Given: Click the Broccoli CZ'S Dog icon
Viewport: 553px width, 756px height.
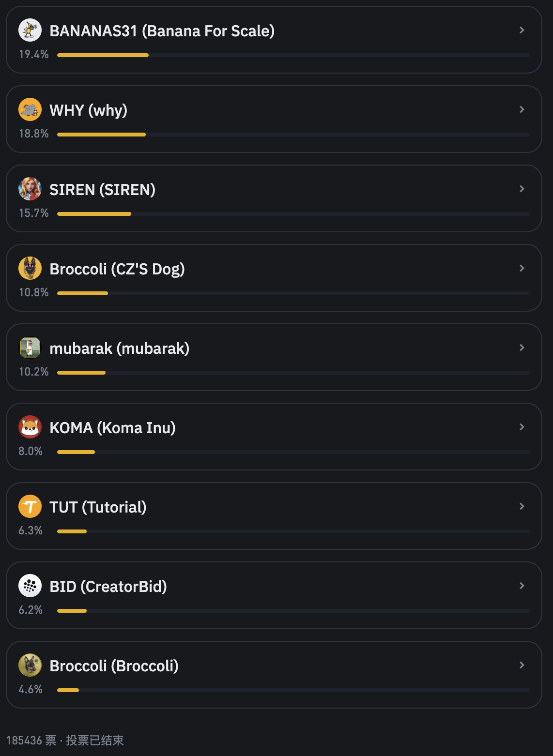Looking at the screenshot, I should tap(30, 268).
